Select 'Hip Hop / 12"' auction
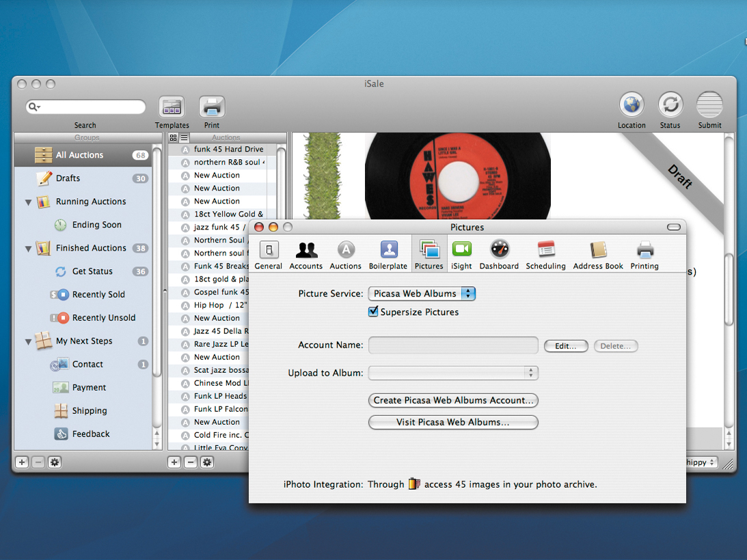This screenshot has height=560, width=747. [x=208, y=305]
